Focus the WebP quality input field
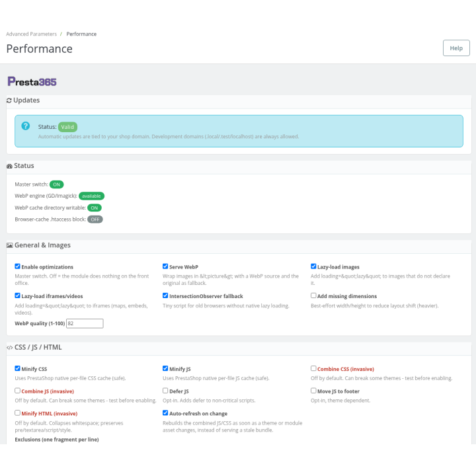The width and height of the screenshot is (476, 476). 85,323
